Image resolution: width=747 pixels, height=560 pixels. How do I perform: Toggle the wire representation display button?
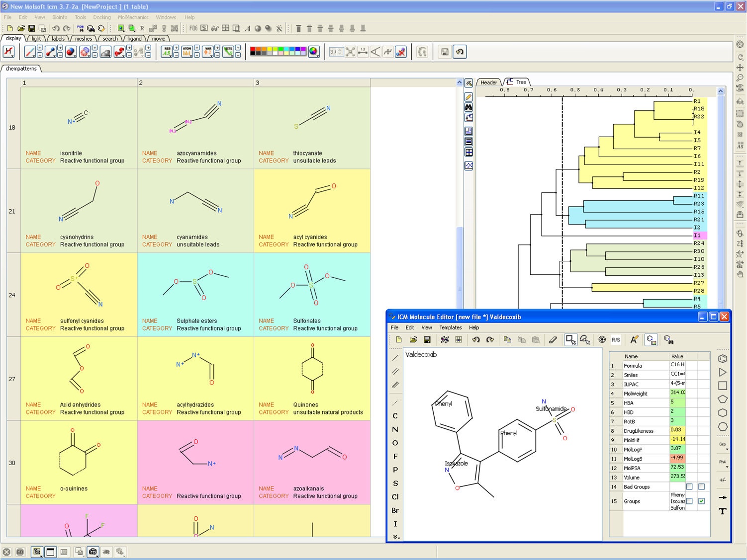(30, 52)
